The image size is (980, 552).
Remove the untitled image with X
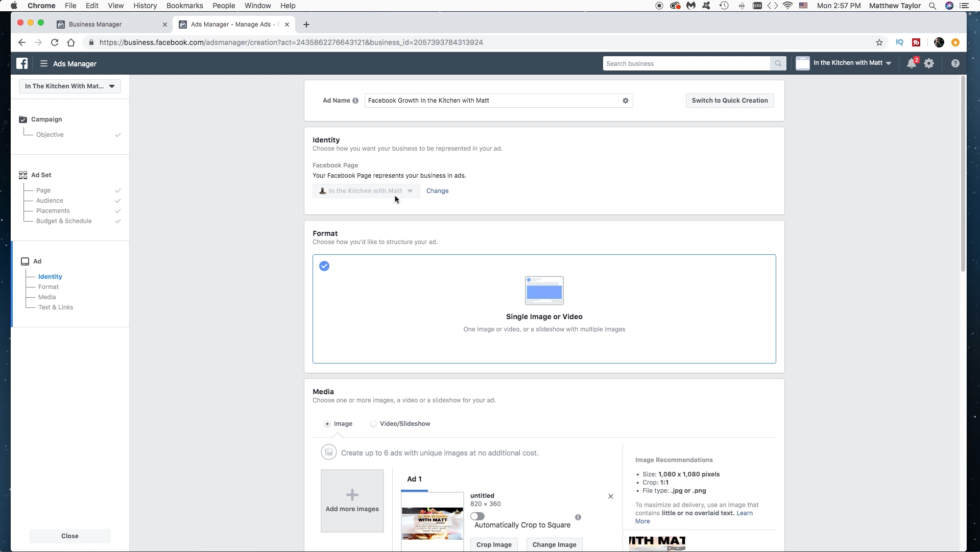click(x=610, y=496)
